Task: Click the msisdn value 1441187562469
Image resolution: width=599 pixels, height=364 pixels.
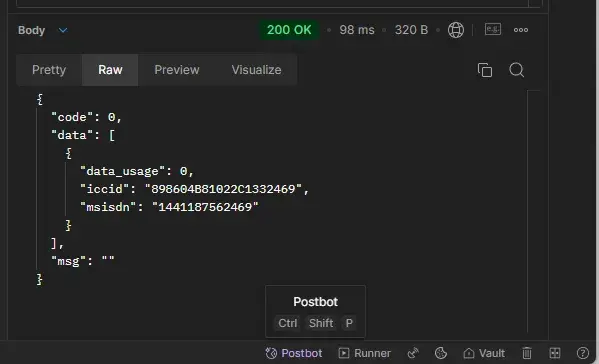Action: coord(205,207)
